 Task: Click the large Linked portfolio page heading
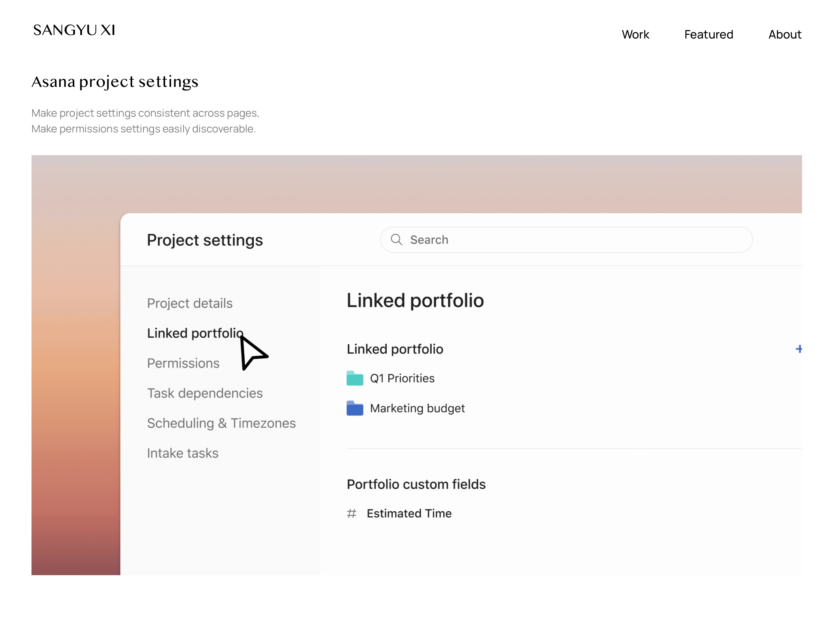coord(415,300)
